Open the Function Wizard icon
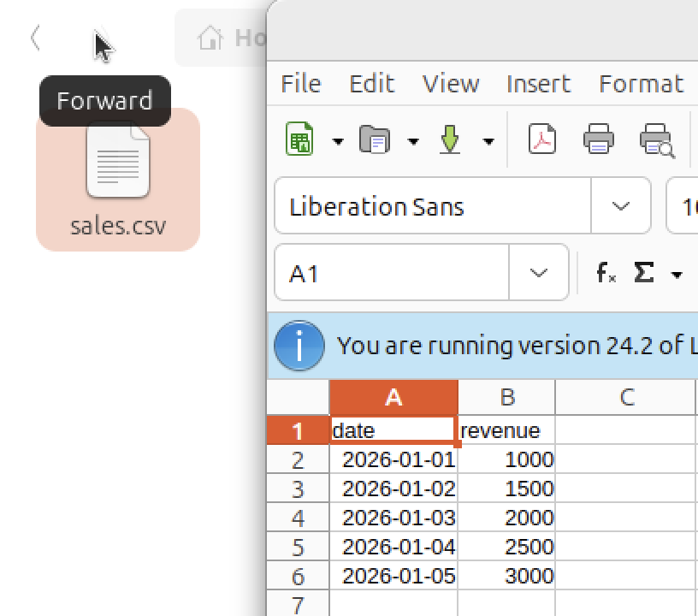Screen dimensions: 698x616 click(606, 273)
